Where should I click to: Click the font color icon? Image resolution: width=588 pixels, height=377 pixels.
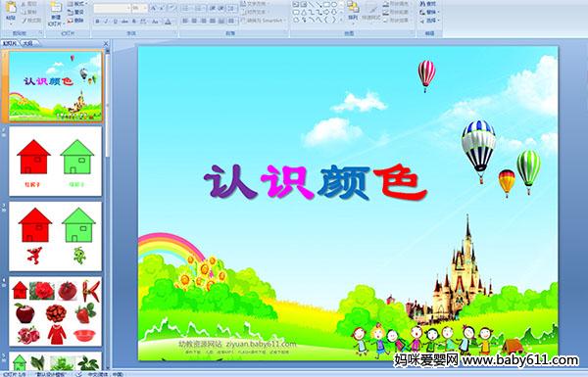pyautogui.click(x=168, y=22)
